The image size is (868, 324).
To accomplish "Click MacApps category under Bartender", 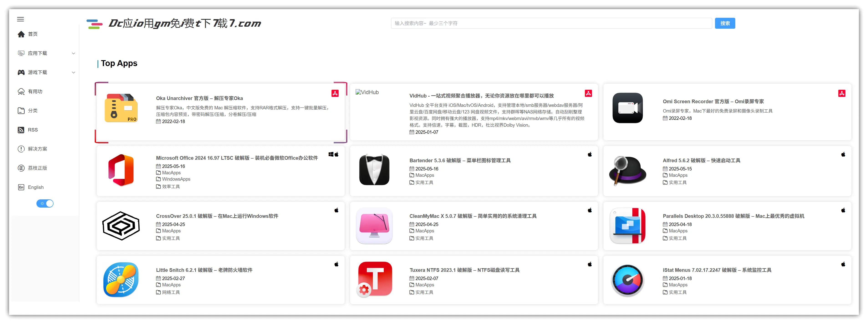I will (425, 176).
